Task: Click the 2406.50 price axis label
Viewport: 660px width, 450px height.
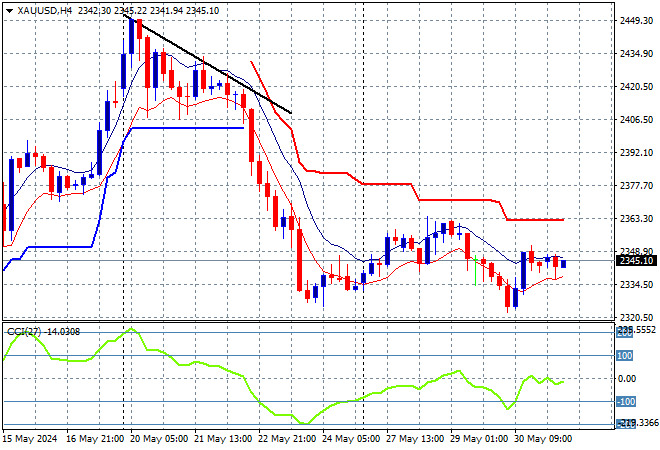Action: pos(631,119)
